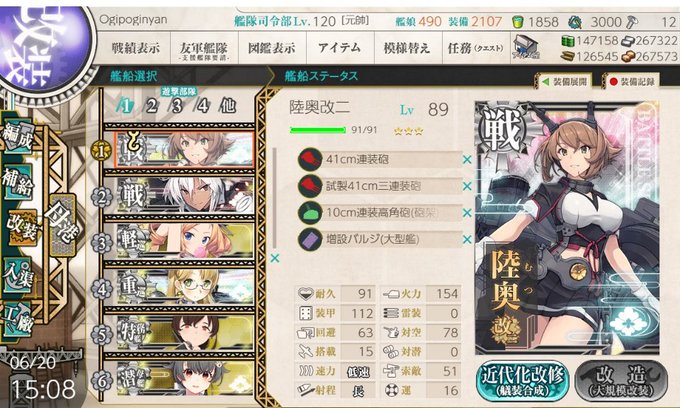Toggle the 装備記録 equipment record button
Viewport: 680px width, 408px height.
[x=631, y=82]
